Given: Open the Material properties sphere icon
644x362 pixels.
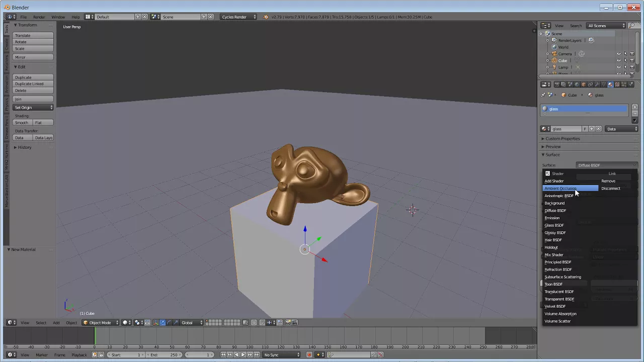Looking at the screenshot, I should (610, 84).
